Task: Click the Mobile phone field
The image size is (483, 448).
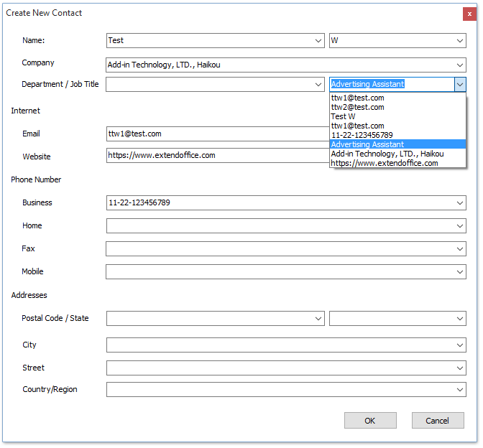Action: pos(280,272)
